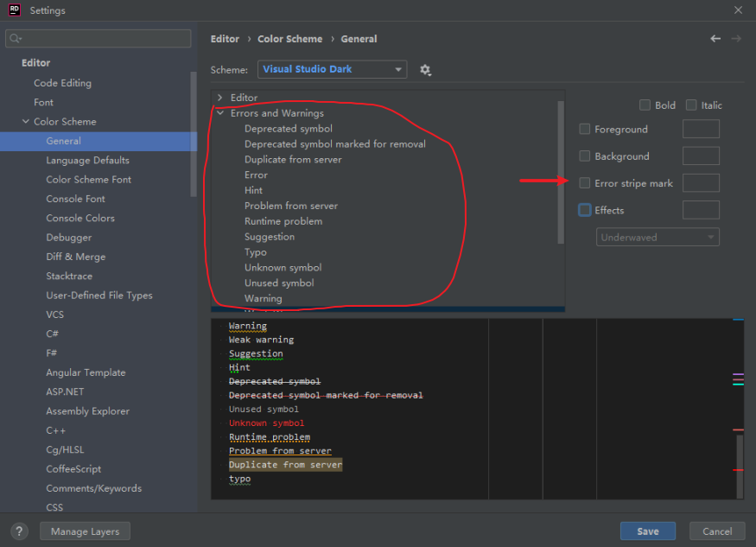
Task: Click the Save button
Action: tap(647, 531)
